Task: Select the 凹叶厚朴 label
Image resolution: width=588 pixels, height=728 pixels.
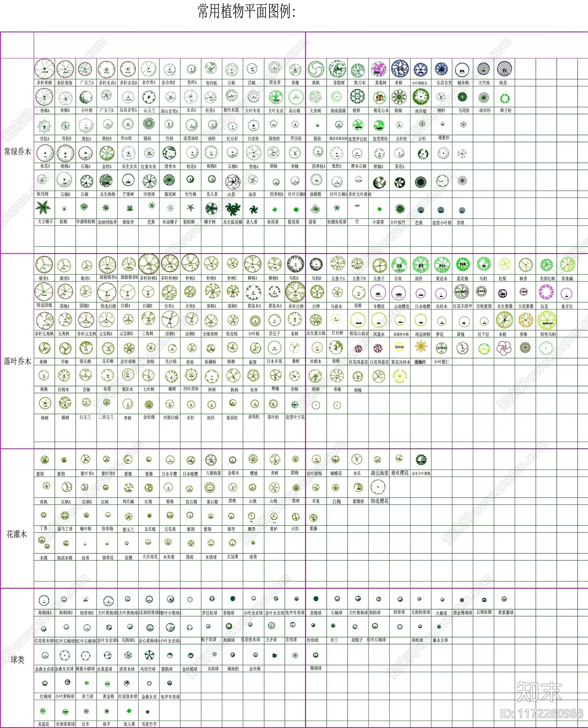Action: pos(191,389)
